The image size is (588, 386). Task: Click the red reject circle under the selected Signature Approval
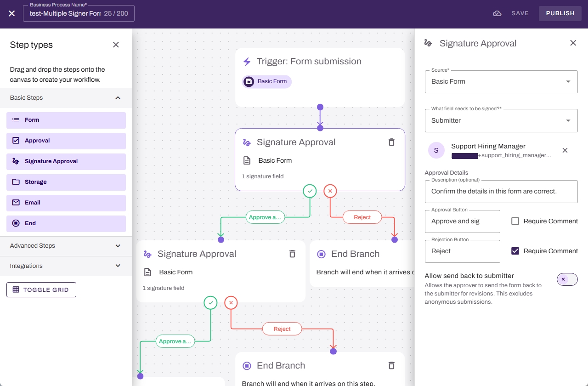(330, 191)
